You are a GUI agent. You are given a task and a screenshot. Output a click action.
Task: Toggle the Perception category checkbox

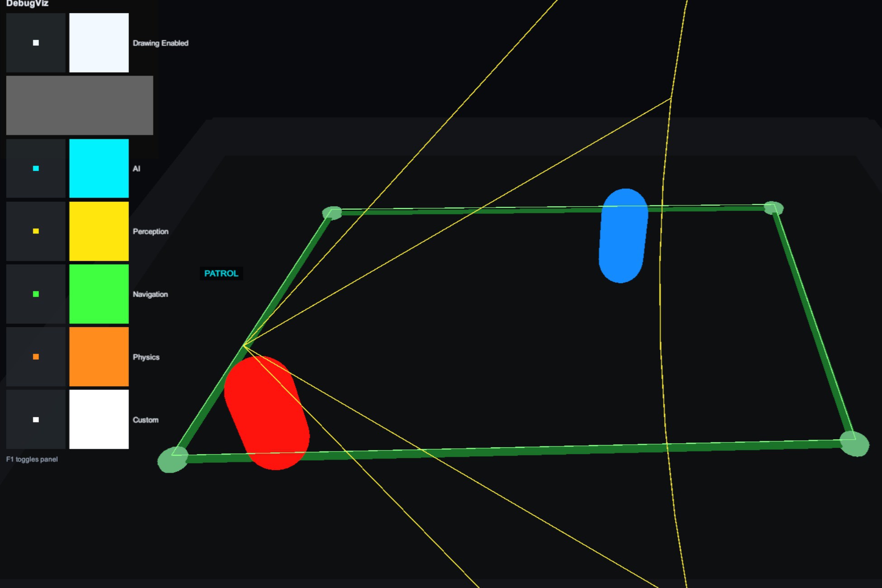point(36,231)
